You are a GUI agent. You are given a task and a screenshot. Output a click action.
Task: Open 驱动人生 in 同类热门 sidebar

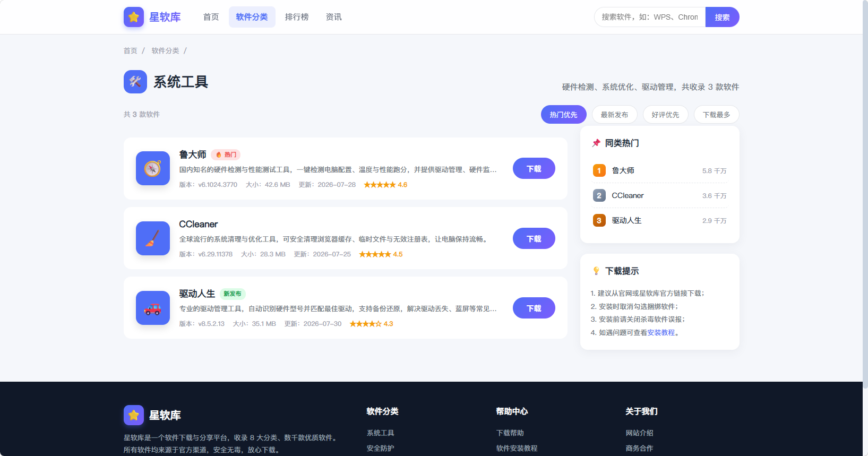tap(627, 220)
